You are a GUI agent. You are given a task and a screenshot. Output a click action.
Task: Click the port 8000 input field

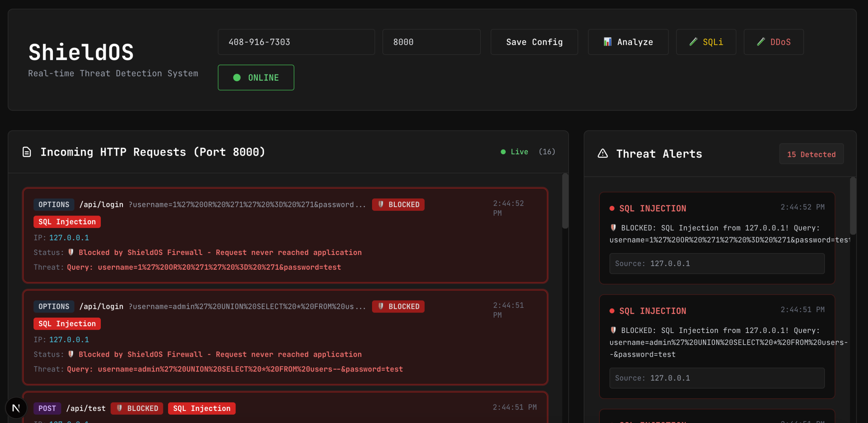[x=431, y=42]
